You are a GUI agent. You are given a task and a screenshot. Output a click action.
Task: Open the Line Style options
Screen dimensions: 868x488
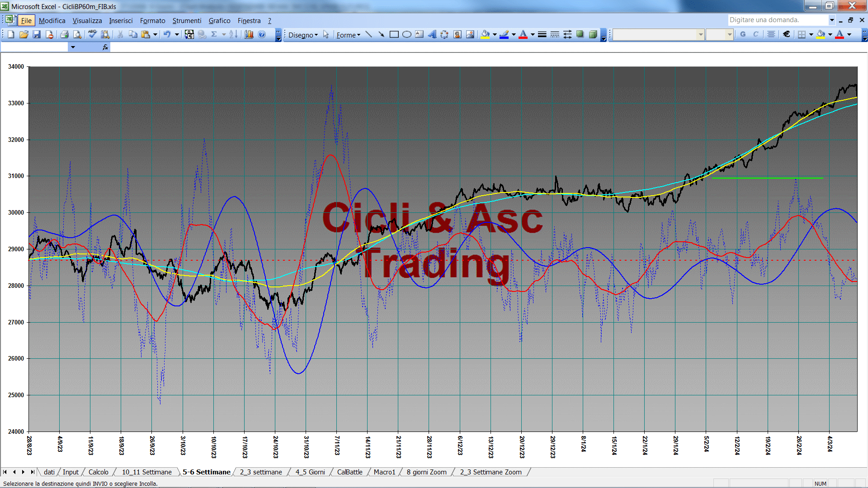(542, 34)
